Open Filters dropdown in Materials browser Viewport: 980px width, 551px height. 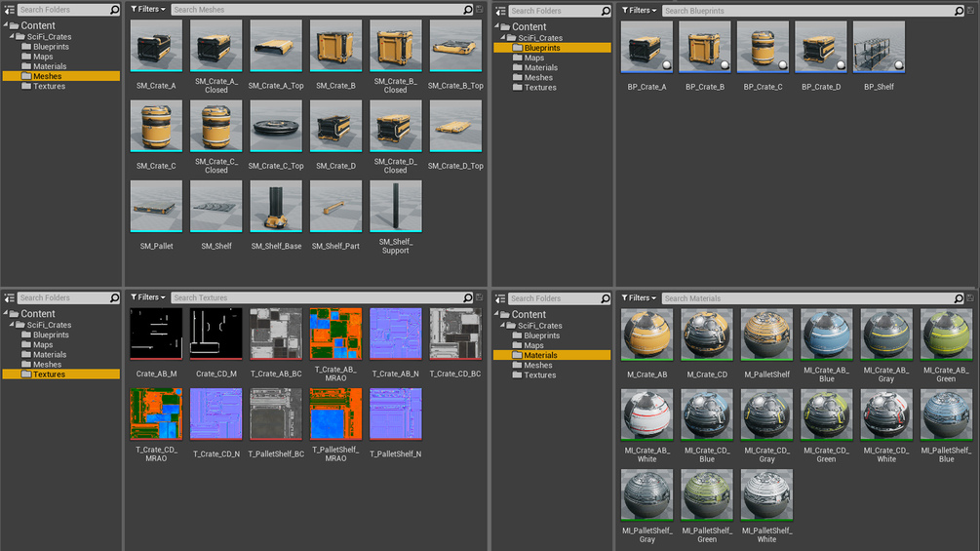(640, 298)
